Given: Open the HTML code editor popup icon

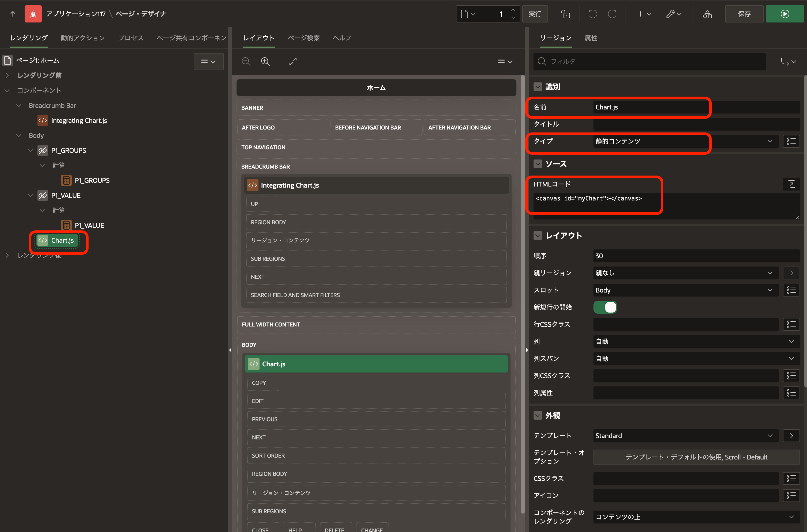Looking at the screenshot, I should [x=791, y=184].
